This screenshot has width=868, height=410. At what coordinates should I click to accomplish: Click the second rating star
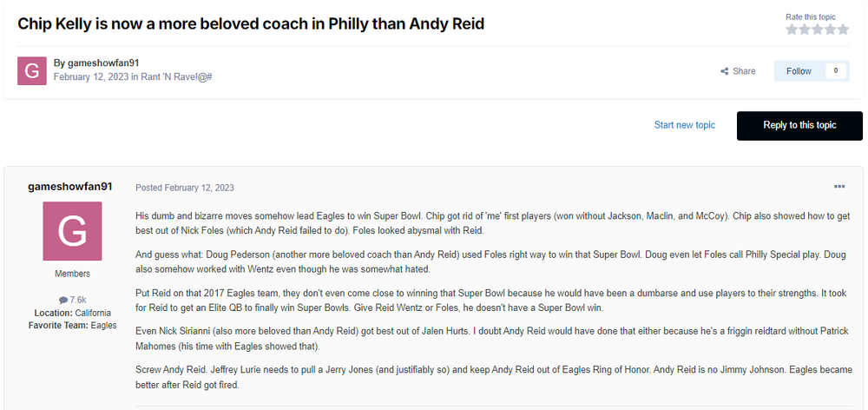(804, 30)
